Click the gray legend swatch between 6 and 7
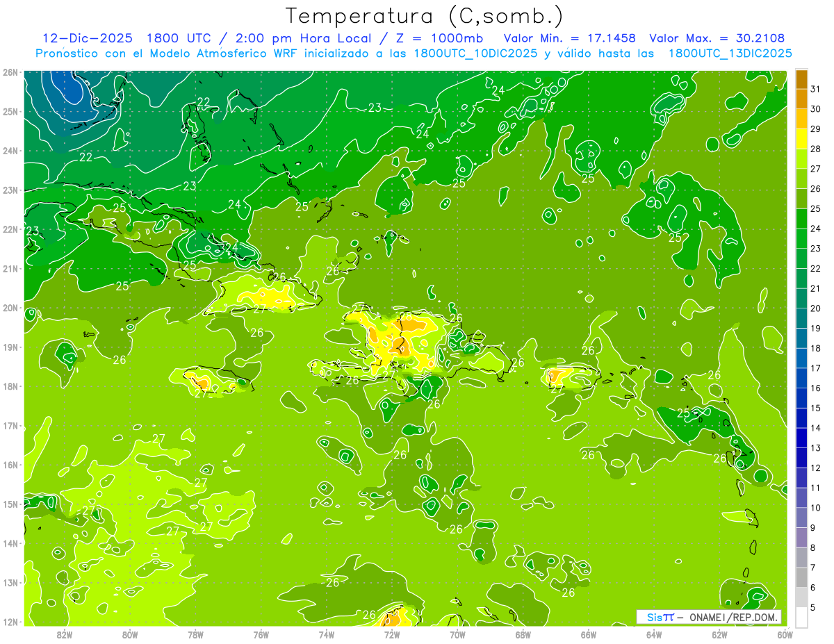The image size is (834, 644). tap(801, 577)
